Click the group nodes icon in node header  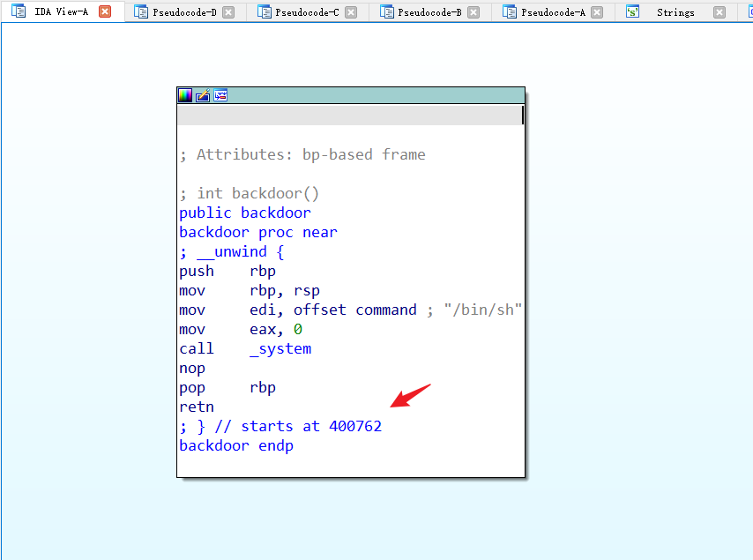pyautogui.click(x=220, y=95)
